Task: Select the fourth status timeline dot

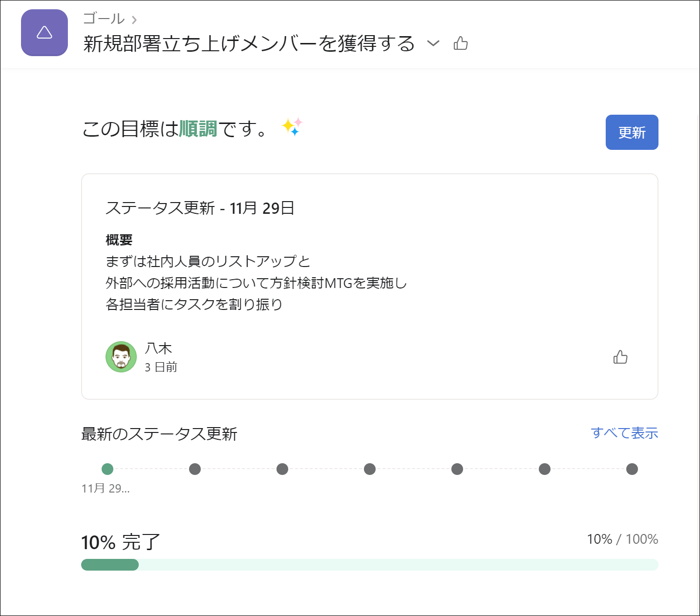Action: (x=370, y=469)
